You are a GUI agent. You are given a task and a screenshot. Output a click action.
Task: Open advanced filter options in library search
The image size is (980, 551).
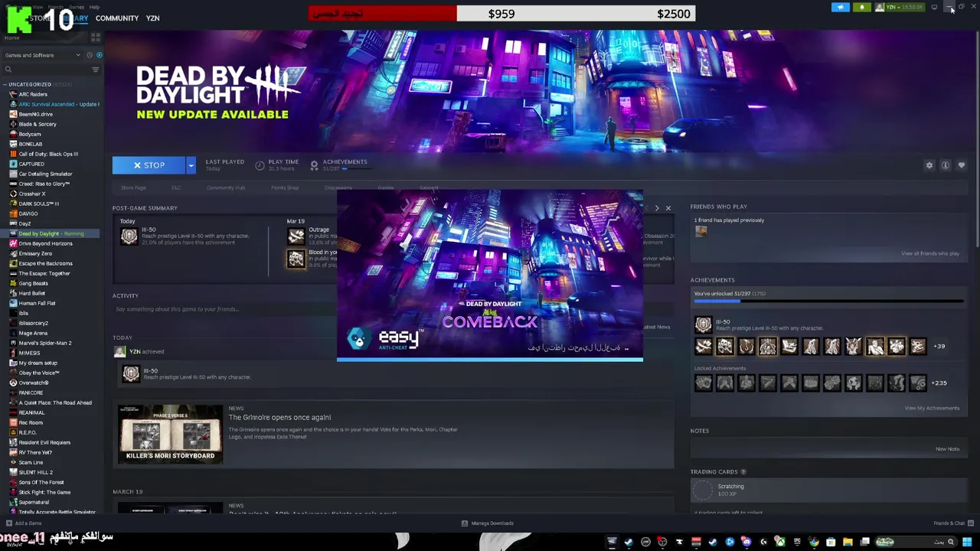tap(95, 70)
